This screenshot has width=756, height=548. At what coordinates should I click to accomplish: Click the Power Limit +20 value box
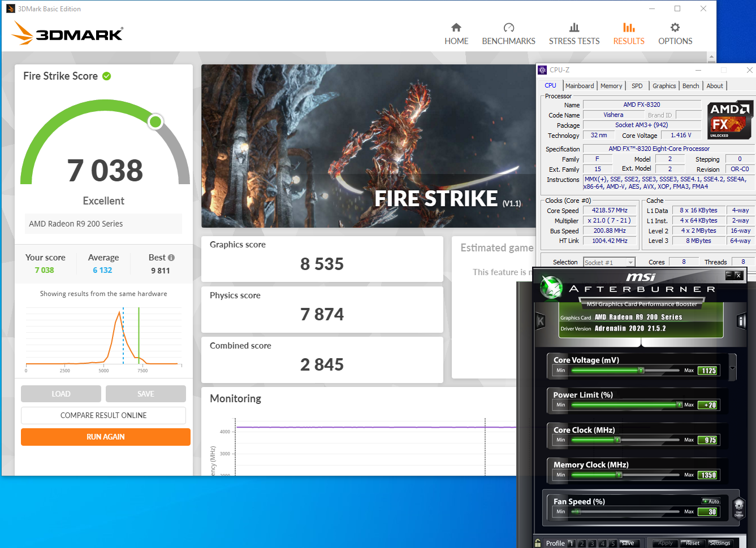709,405
